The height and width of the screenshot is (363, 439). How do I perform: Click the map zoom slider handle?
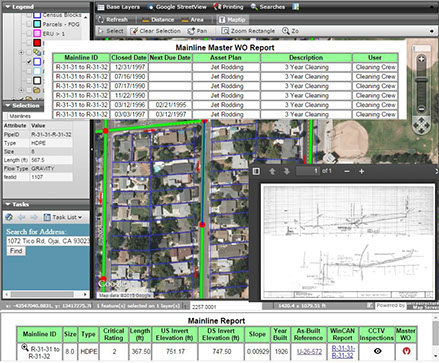[421, 80]
